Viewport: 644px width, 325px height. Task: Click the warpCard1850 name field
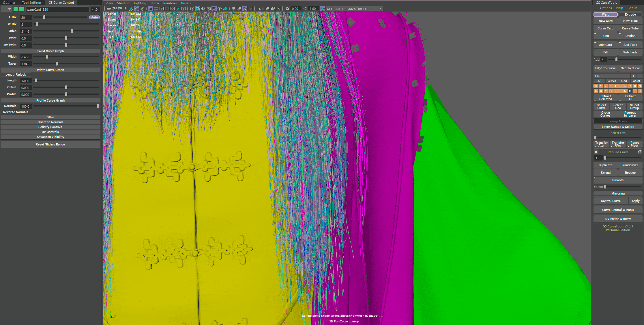coord(58,9)
